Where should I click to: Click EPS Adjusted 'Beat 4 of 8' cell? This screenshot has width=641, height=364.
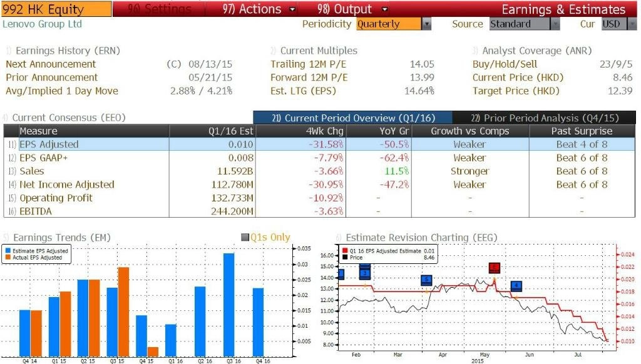tap(582, 144)
